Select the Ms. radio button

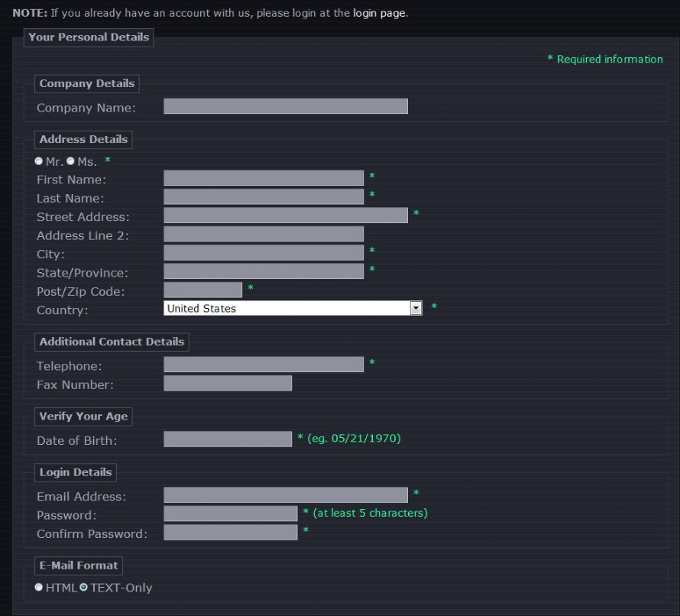(x=71, y=161)
